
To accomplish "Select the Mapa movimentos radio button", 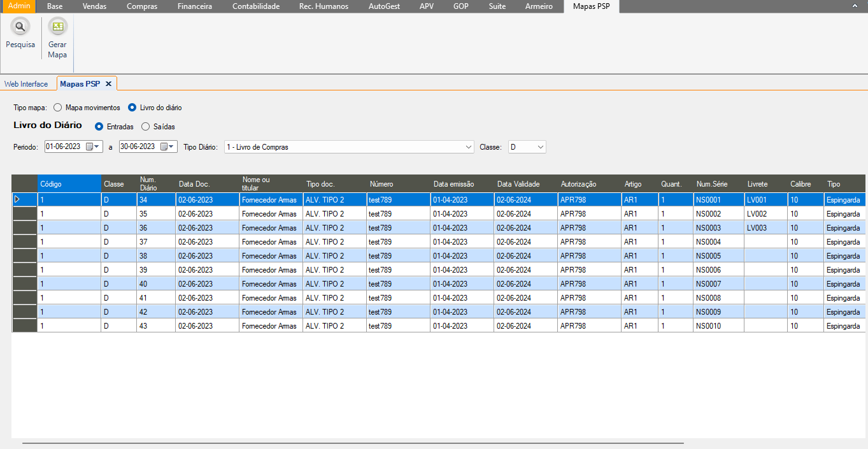I will (57, 108).
